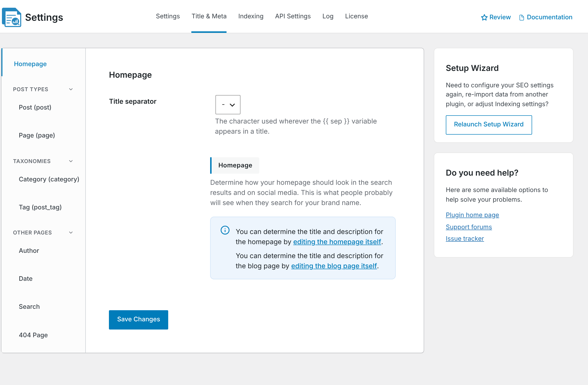This screenshot has height=385, width=588.
Task: Click the Settings plugin logo icon
Action: tap(11, 17)
